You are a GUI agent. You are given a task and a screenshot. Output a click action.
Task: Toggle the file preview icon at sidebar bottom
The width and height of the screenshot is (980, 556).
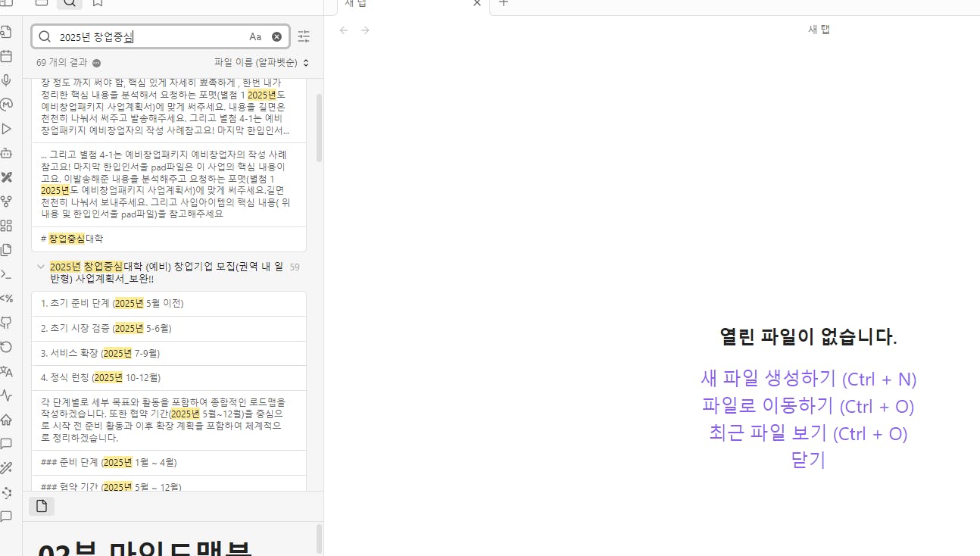[41, 506]
